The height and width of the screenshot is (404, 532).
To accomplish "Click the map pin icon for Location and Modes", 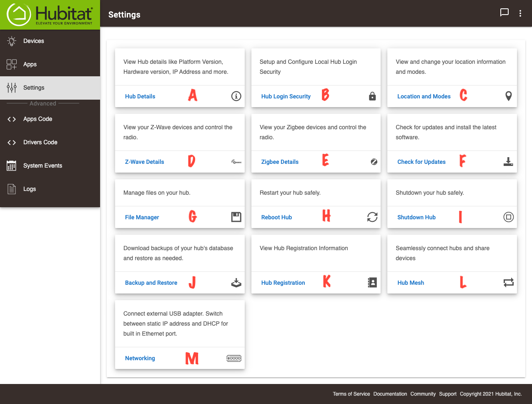I will pyautogui.click(x=508, y=96).
